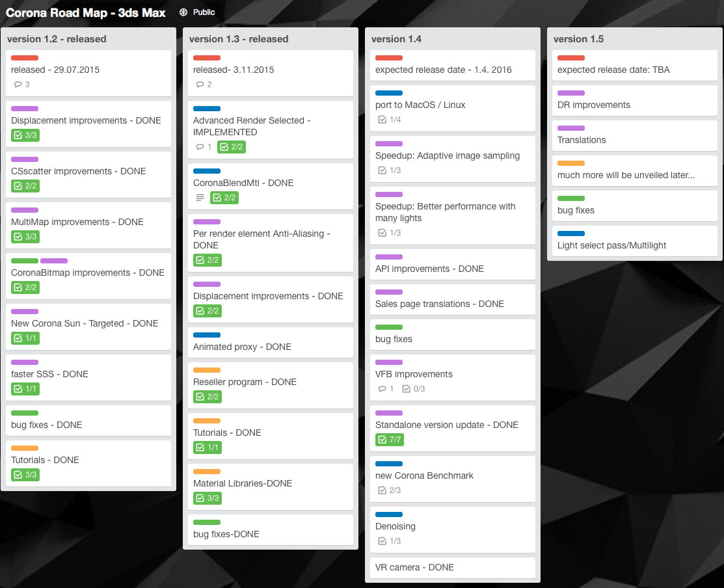
Task: Click 3/3 checklist badge on Displacement improvements in version 1.2
Action: pyautogui.click(x=25, y=135)
